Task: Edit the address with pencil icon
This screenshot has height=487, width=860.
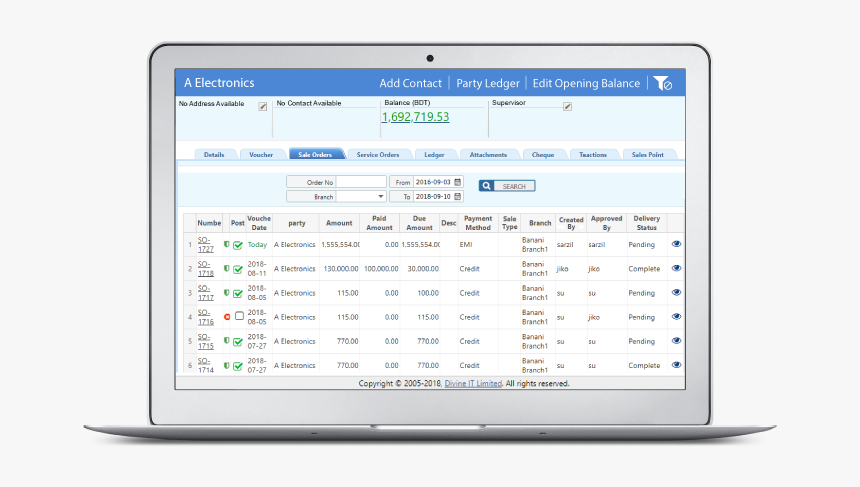Action: coord(263,106)
